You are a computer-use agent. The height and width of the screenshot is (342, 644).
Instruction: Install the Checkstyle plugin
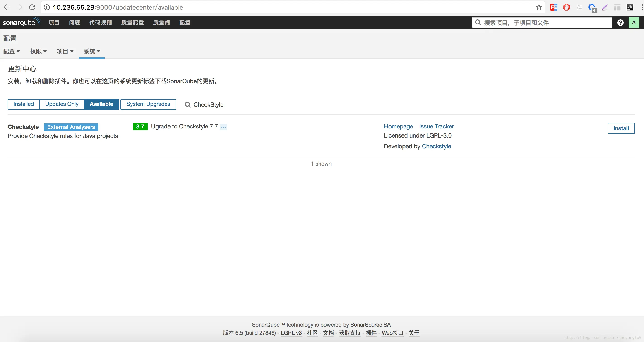pyautogui.click(x=621, y=128)
